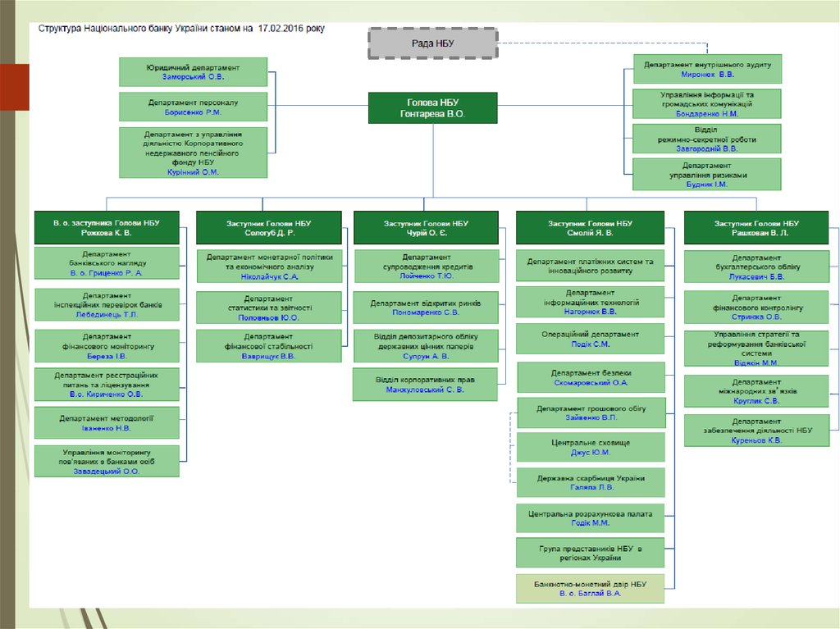Click deputy head Чурій О. Є. box
The image size is (840, 629).
[x=426, y=227]
